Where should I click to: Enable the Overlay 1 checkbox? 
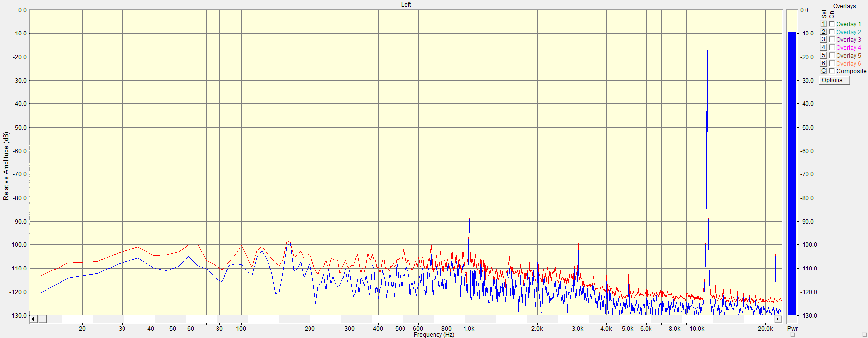(832, 24)
